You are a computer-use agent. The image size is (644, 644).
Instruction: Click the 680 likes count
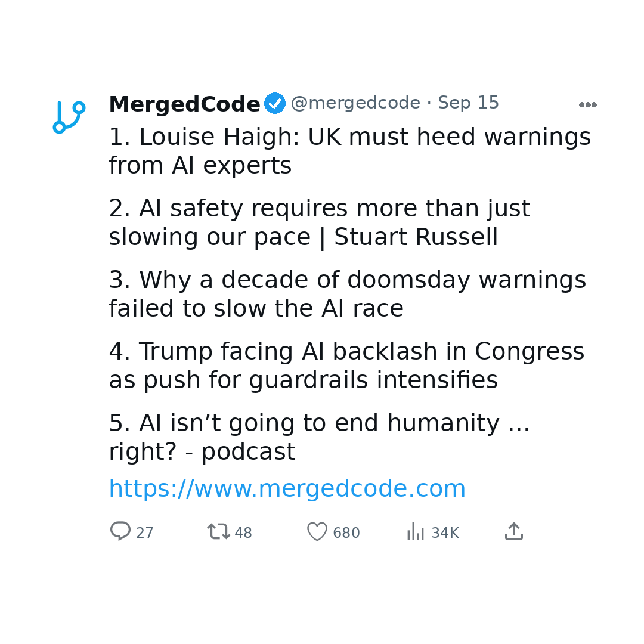[346, 532]
